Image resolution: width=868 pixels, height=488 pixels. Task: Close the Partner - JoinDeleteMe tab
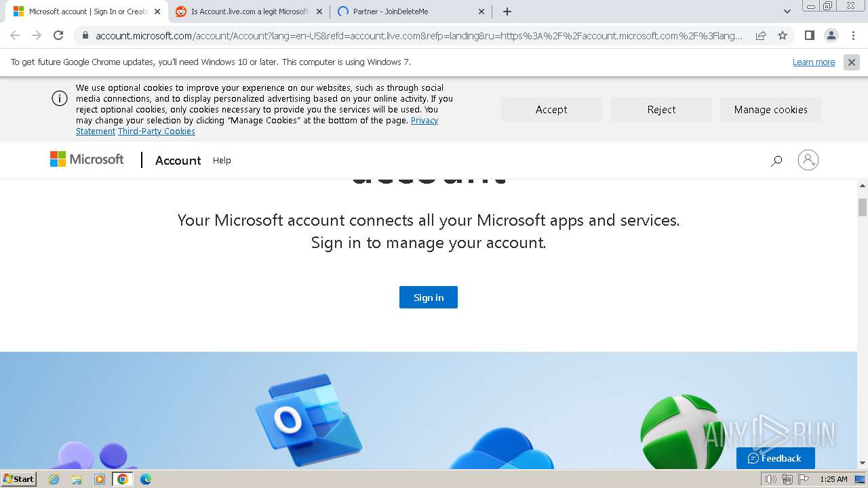481,12
